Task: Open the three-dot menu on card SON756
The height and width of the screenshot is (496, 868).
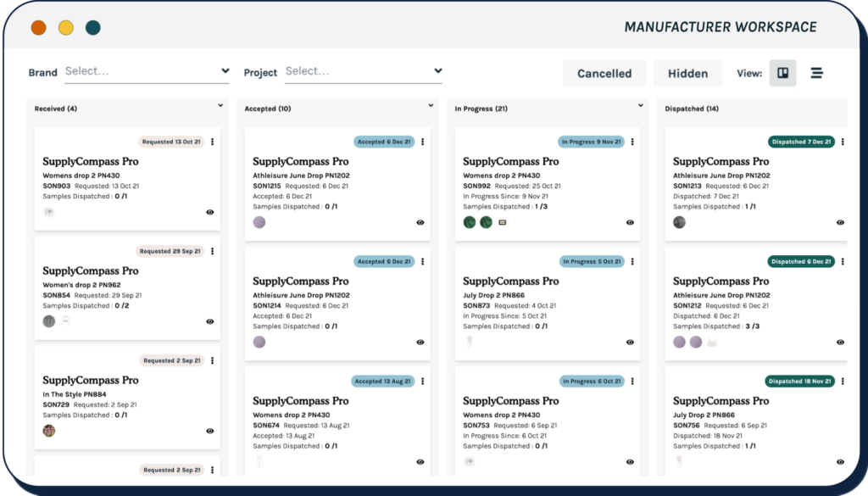Action: pyautogui.click(x=843, y=382)
